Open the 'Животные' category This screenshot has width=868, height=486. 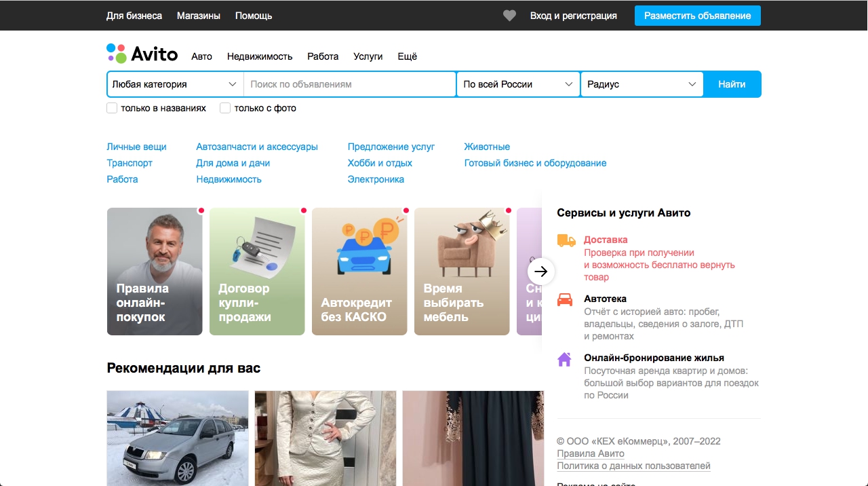point(487,147)
